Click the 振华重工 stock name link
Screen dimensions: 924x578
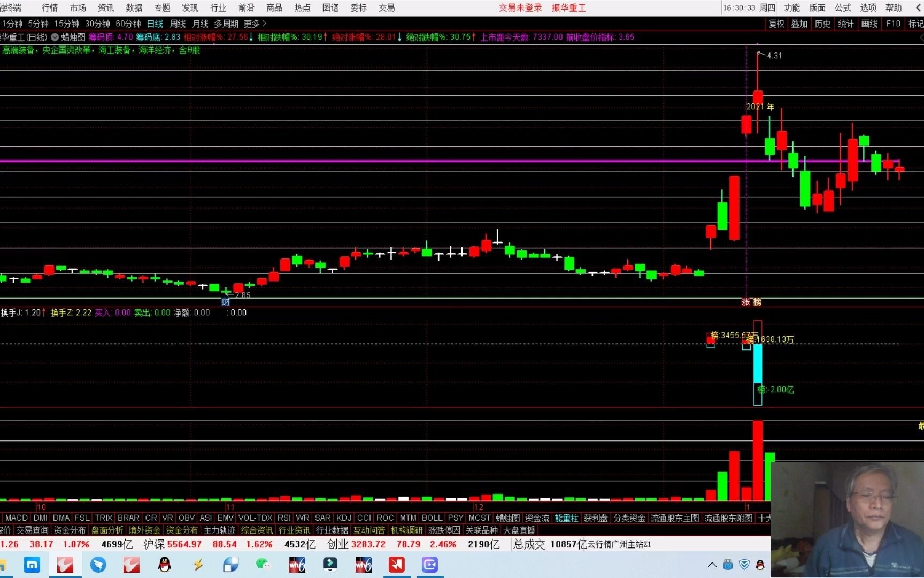click(569, 8)
